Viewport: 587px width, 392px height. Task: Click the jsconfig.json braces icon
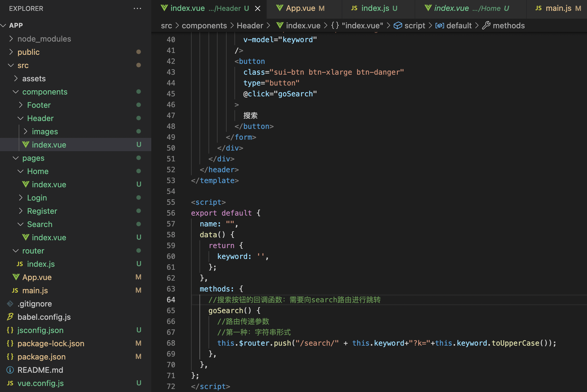pyautogui.click(x=10, y=330)
